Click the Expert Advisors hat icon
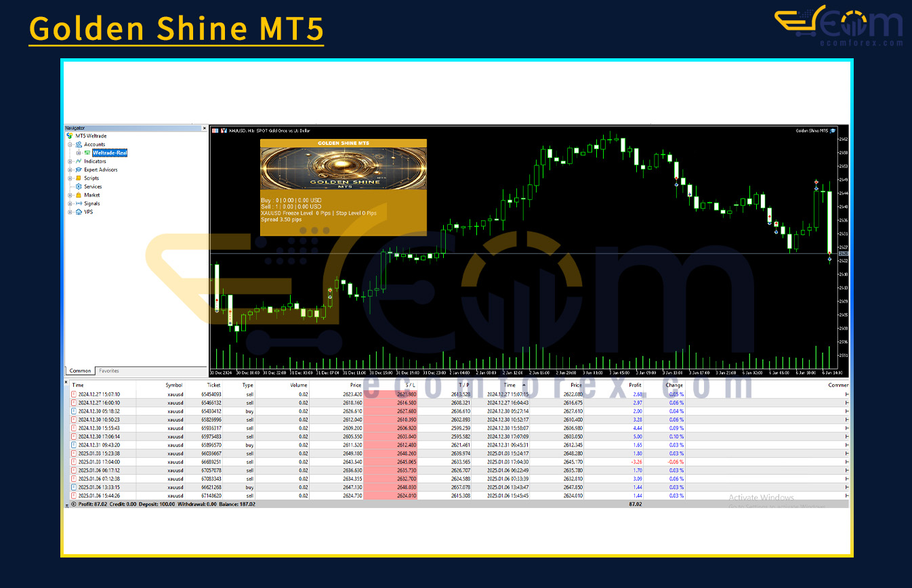 coord(79,170)
